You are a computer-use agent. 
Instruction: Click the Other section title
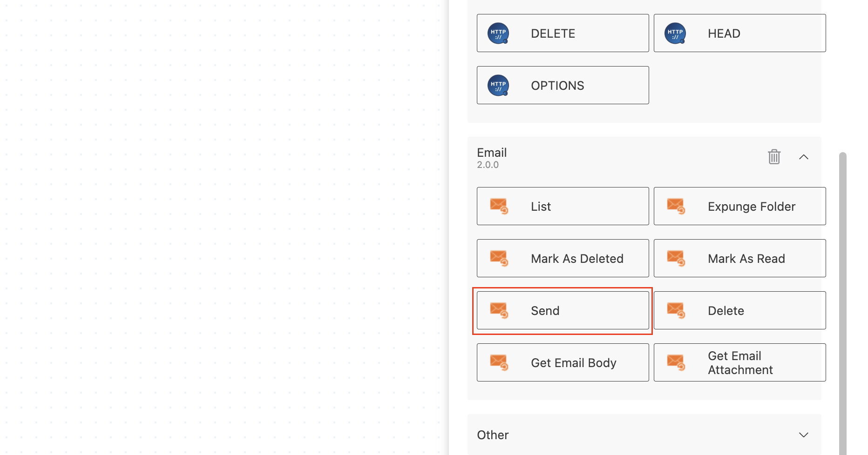[x=493, y=435]
